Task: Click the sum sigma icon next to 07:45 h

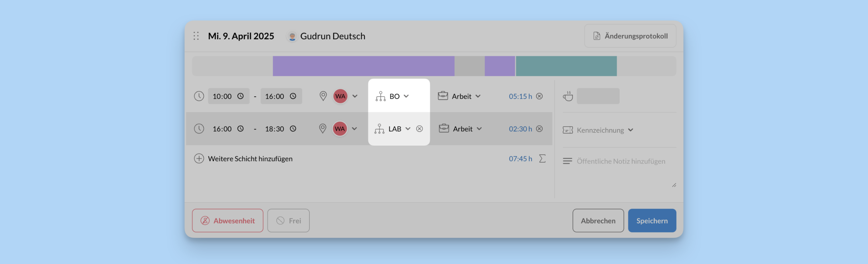Action: pyautogui.click(x=542, y=159)
